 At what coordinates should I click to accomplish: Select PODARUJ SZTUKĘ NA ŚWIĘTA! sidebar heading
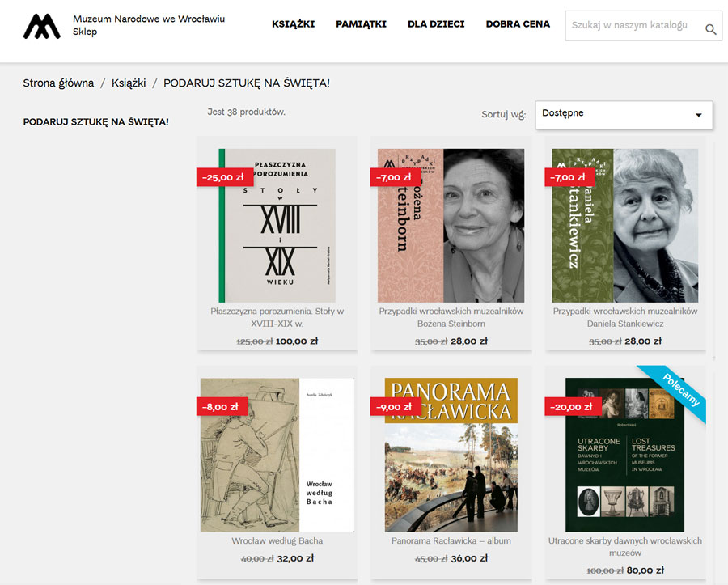point(95,122)
